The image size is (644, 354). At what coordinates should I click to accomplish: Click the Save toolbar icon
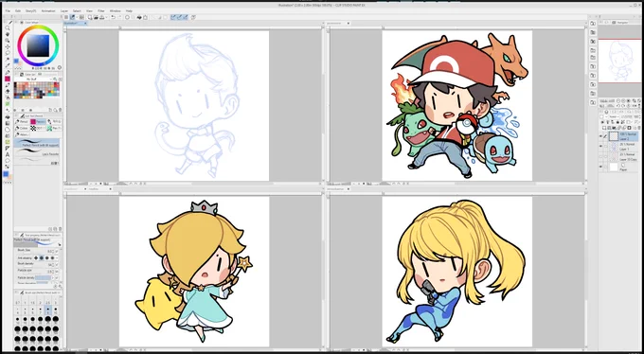click(101, 17)
